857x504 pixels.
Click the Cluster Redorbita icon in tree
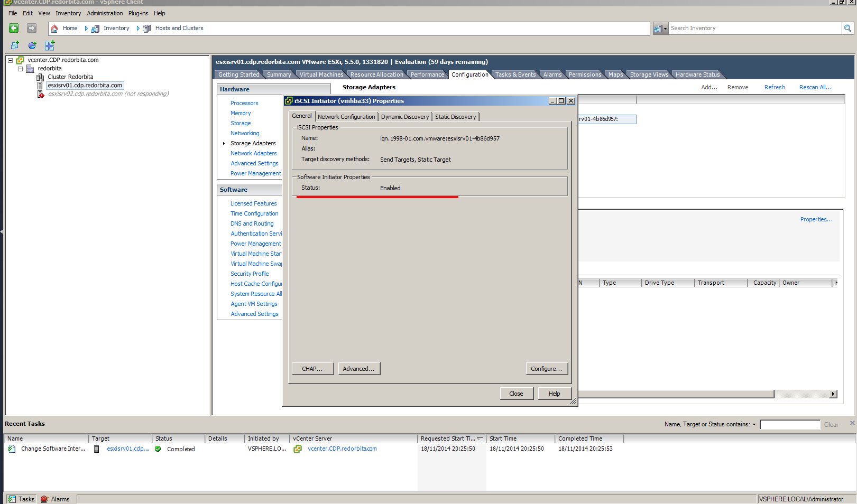coord(40,77)
